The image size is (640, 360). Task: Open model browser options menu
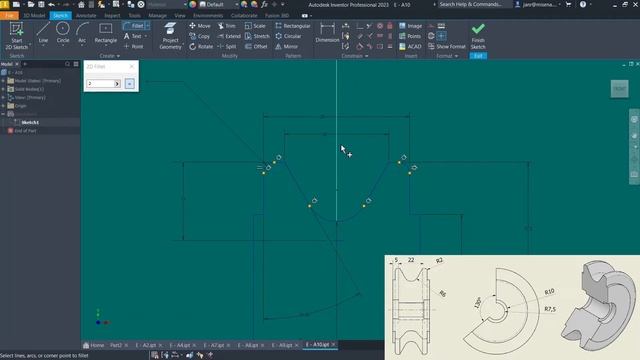76,64
